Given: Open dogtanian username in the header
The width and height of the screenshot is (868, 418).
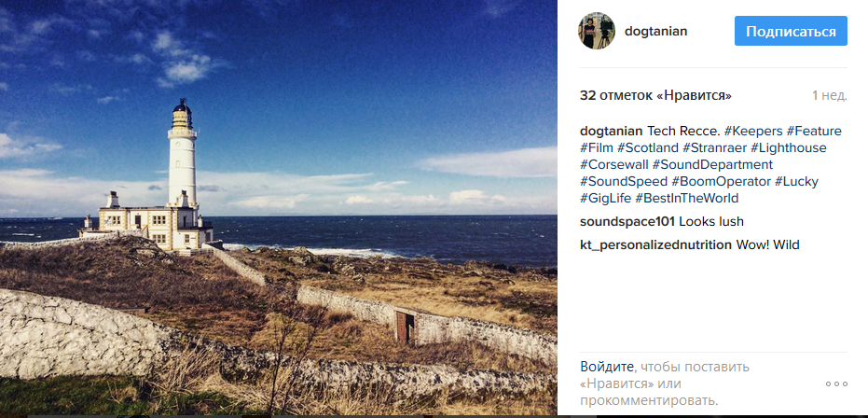Looking at the screenshot, I should tap(655, 32).
